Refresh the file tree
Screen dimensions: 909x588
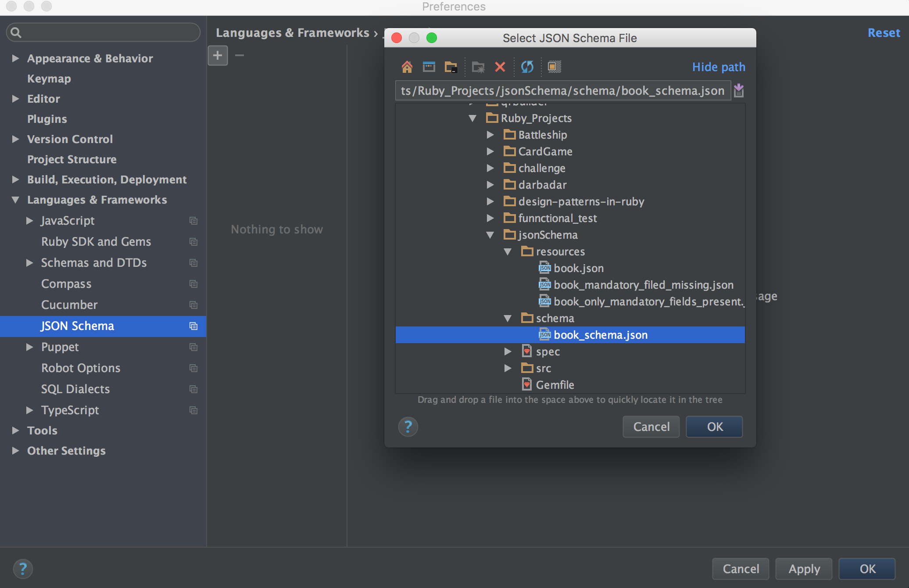(527, 67)
